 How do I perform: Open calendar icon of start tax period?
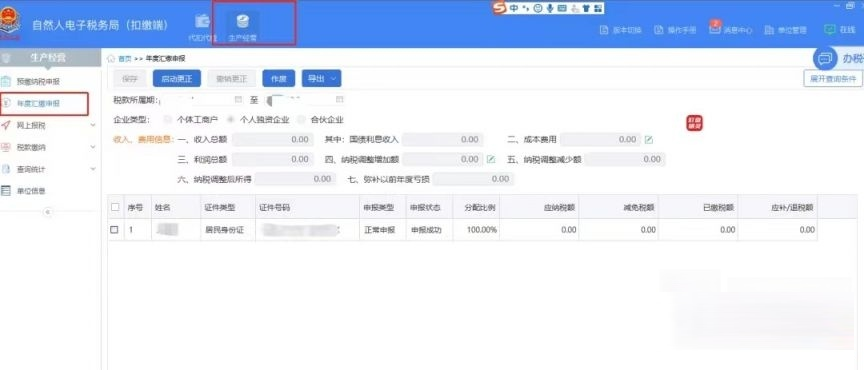(x=238, y=100)
